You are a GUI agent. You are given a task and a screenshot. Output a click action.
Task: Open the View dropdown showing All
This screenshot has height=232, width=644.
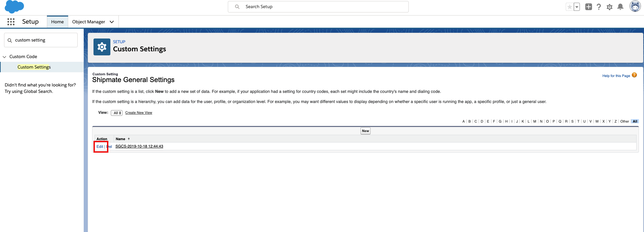point(116,113)
